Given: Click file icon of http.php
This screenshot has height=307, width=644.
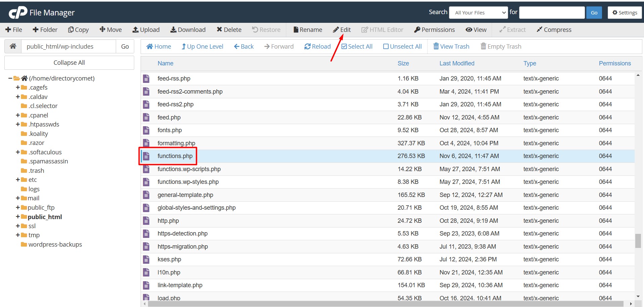Looking at the screenshot, I should click(146, 221).
